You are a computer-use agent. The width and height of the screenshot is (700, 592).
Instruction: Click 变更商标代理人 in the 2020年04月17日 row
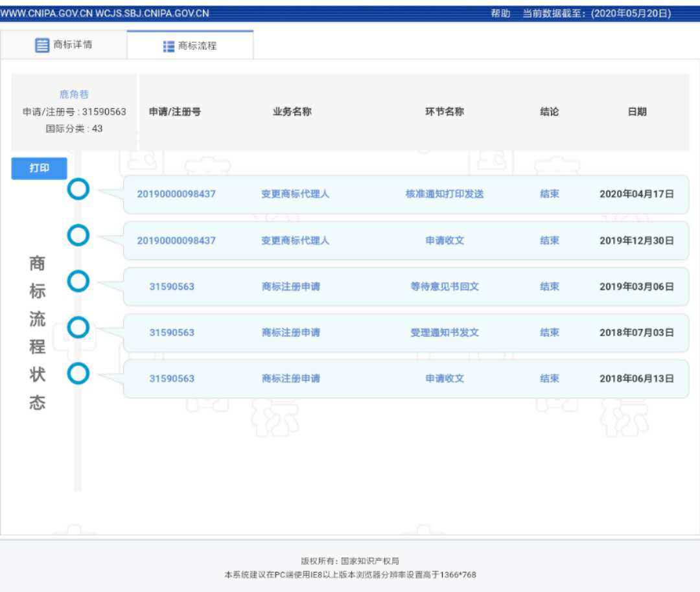[x=295, y=194]
